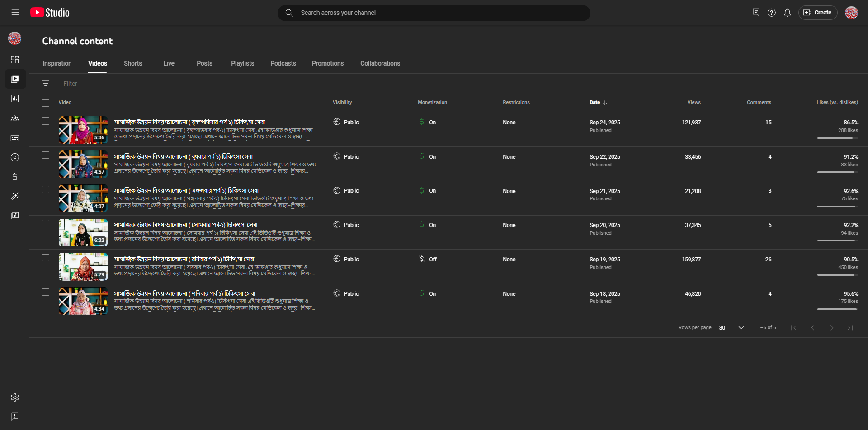Open the Analytics sidebar icon

point(15,99)
